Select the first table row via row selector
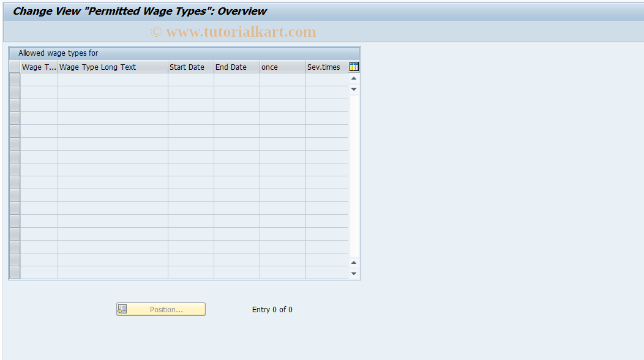 tap(15, 80)
